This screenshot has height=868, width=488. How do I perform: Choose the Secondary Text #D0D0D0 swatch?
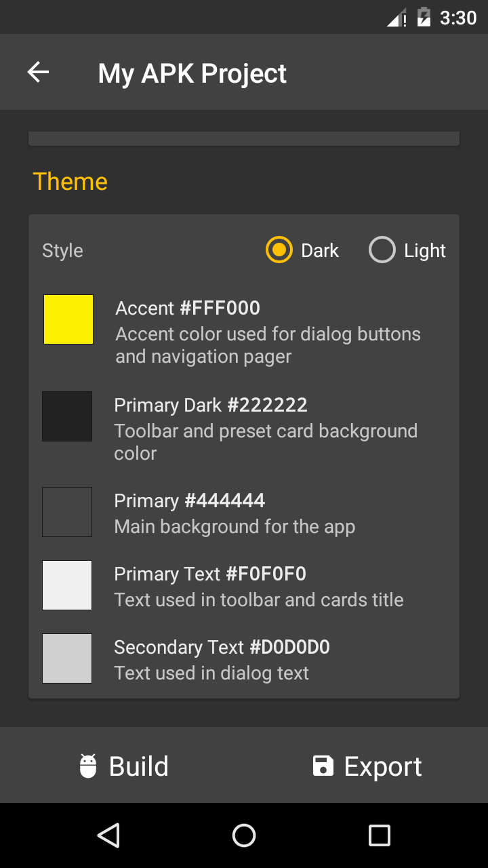[x=67, y=658]
